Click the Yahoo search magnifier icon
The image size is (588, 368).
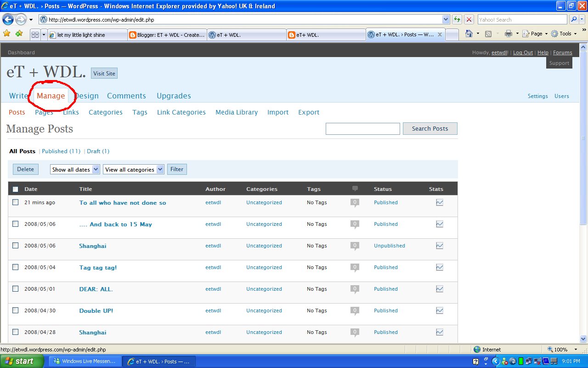(574, 19)
